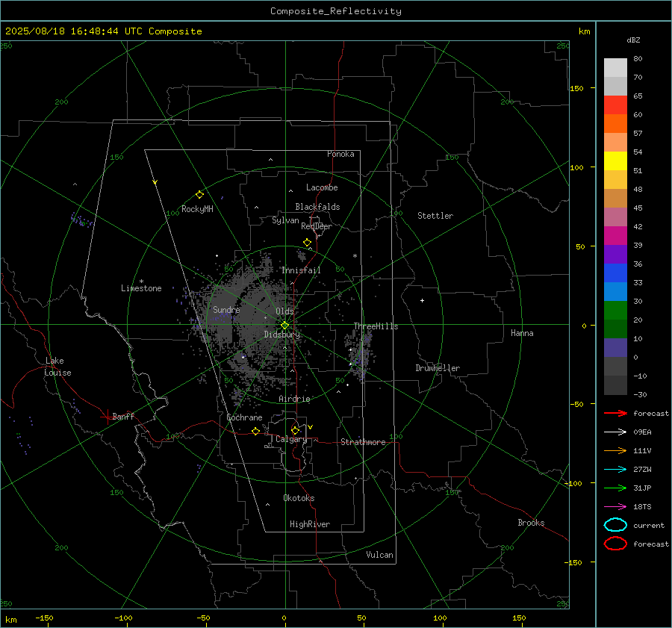Click the Innisfail label on the map
Screen dimensions: 672x628
pos(301,270)
